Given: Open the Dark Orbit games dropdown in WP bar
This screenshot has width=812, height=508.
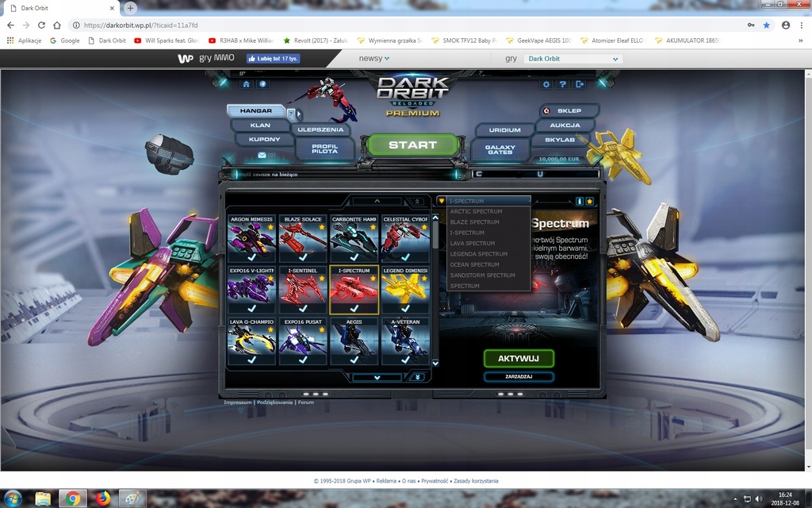Looking at the screenshot, I should (x=573, y=59).
